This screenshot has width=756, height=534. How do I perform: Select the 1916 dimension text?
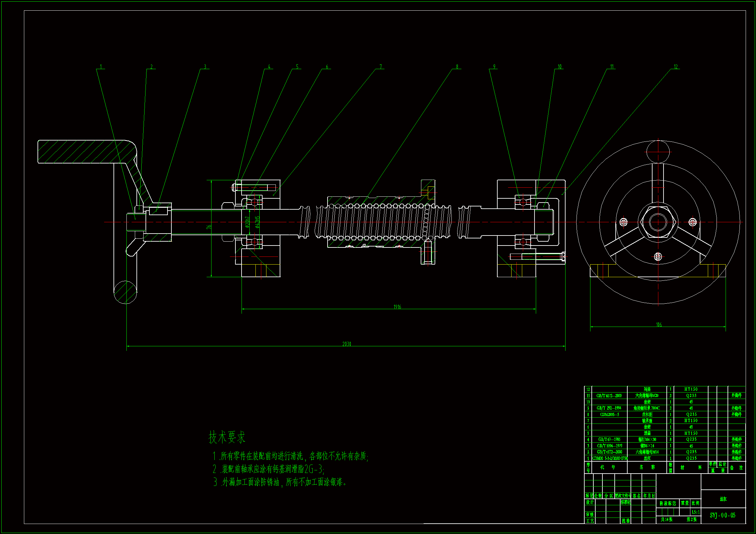point(397,307)
